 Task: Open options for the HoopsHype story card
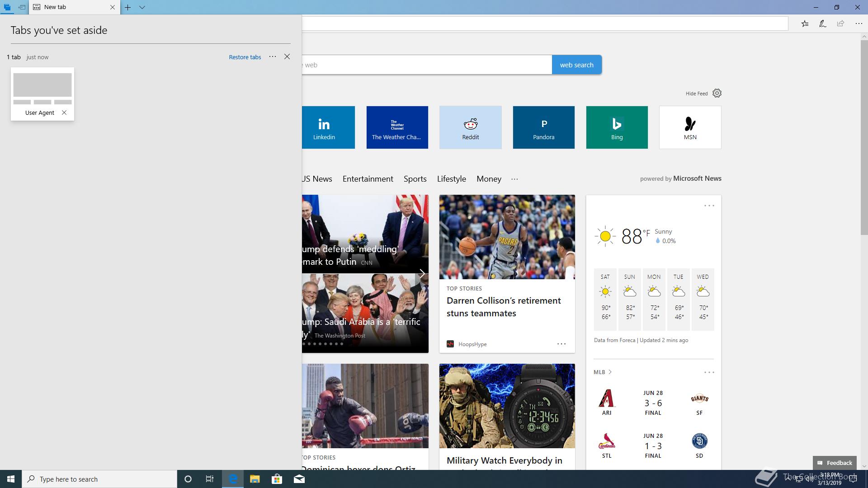(x=561, y=344)
